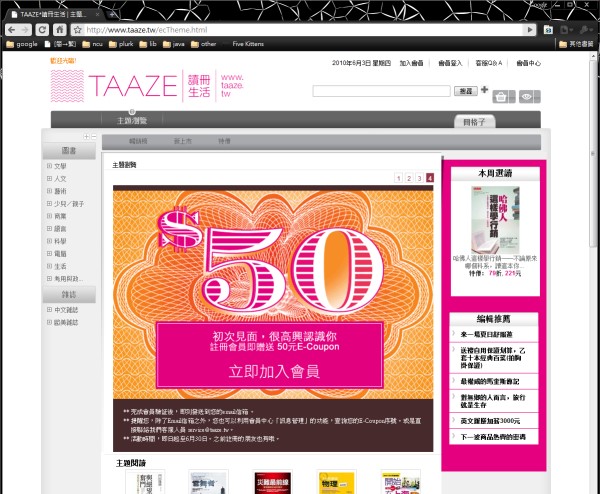Open the lib bookmarks folder
The image size is (600, 494).
click(148, 44)
